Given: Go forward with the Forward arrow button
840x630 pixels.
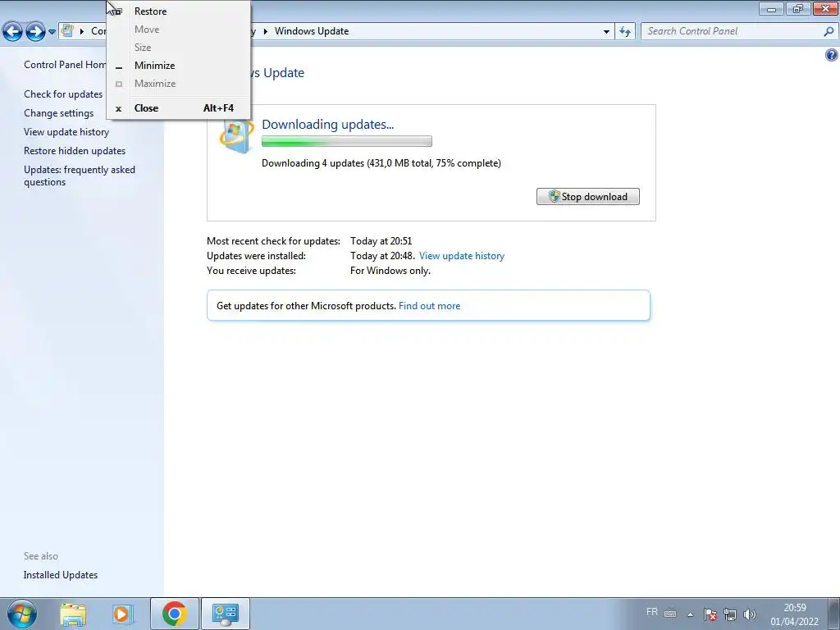Looking at the screenshot, I should click(35, 32).
